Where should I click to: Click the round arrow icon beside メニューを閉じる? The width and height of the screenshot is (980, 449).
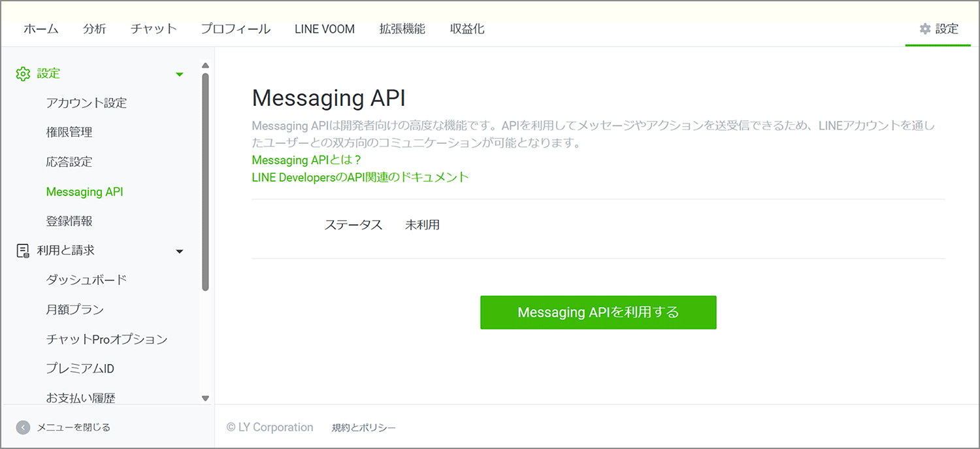tap(23, 427)
